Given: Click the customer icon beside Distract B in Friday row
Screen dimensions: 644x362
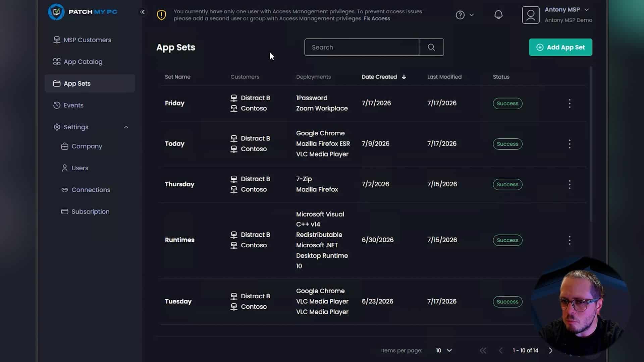Looking at the screenshot, I should coord(234,98).
